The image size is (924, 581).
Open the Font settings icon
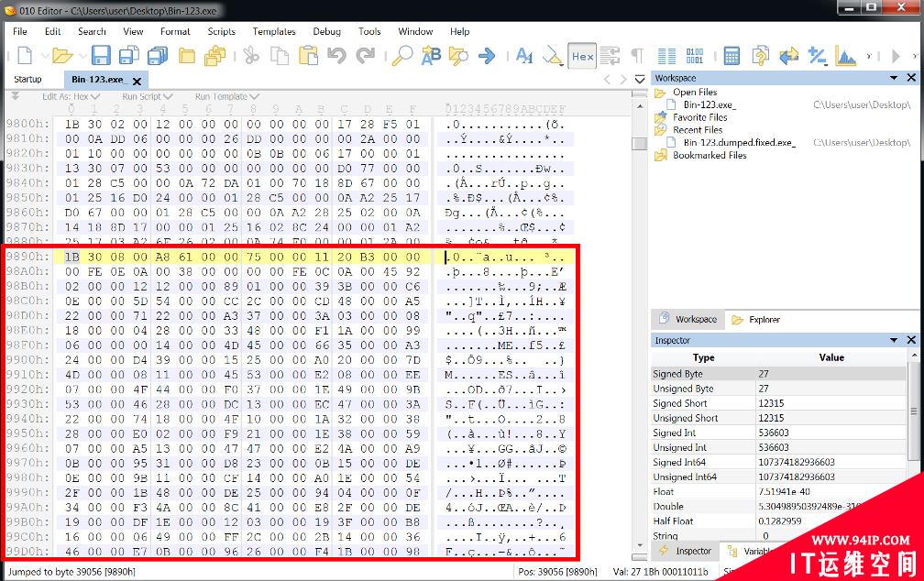click(x=524, y=56)
